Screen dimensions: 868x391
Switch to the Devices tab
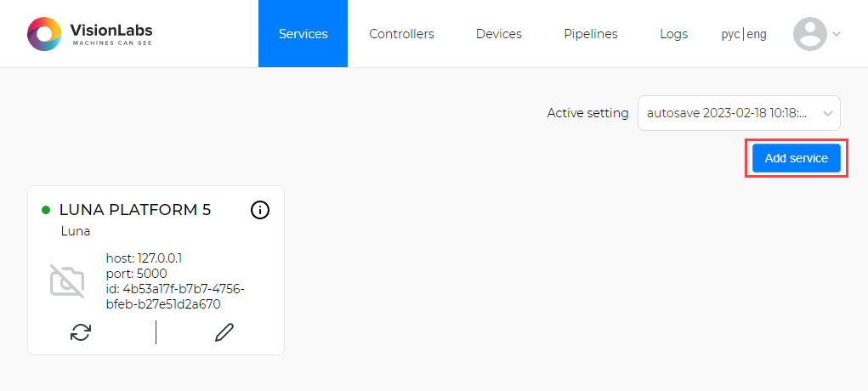coord(498,34)
